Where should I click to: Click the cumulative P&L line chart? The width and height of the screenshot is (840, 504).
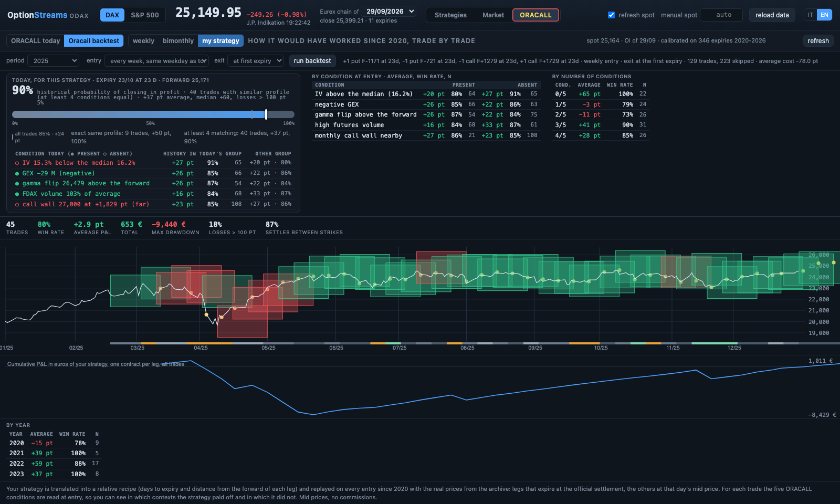(420, 387)
